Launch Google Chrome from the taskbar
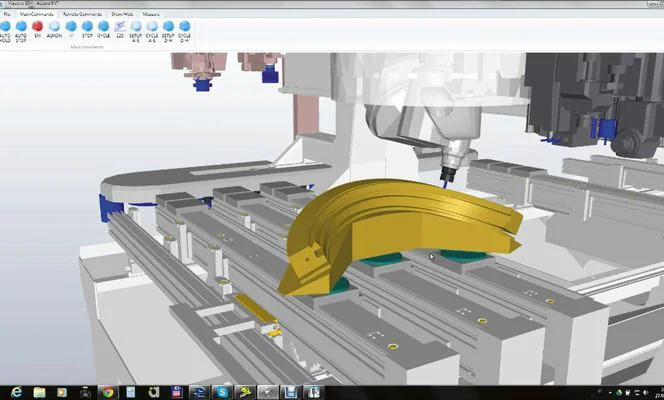This screenshot has height=400, width=664. [x=107, y=390]
